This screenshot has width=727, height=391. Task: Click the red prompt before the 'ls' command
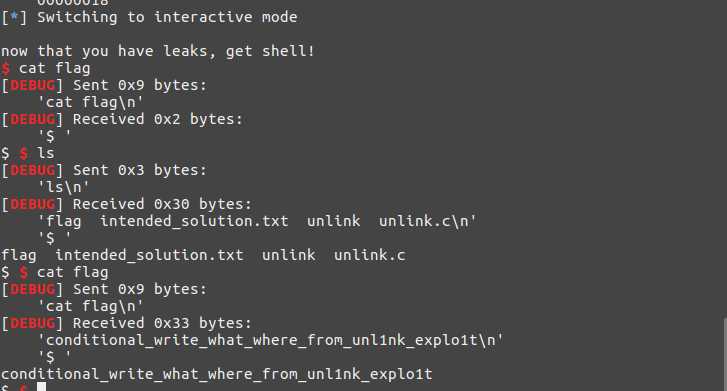pyautogui.click(x=24, y=154)
